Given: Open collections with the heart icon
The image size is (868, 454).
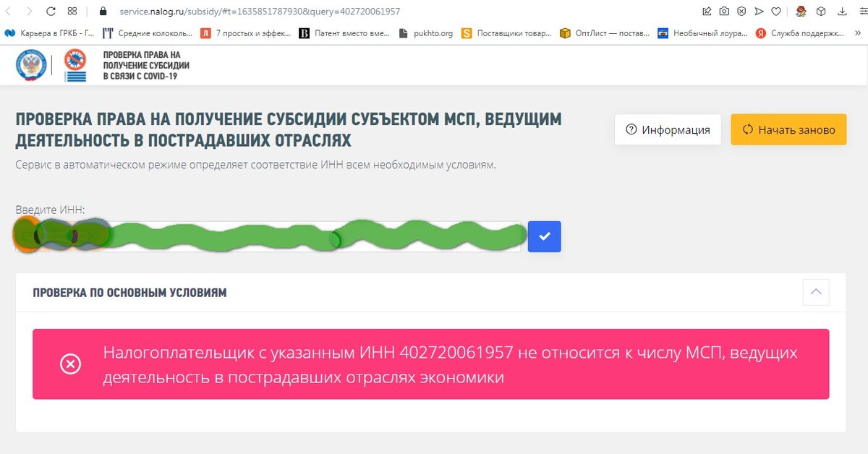Looking at the screenshot, I should [x=776, y=11].
